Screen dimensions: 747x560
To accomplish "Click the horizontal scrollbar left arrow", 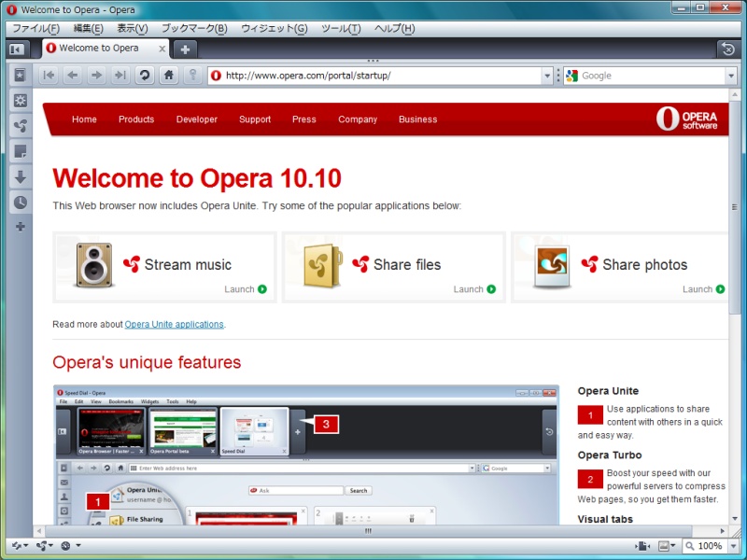I will click(x=39, y=531).
